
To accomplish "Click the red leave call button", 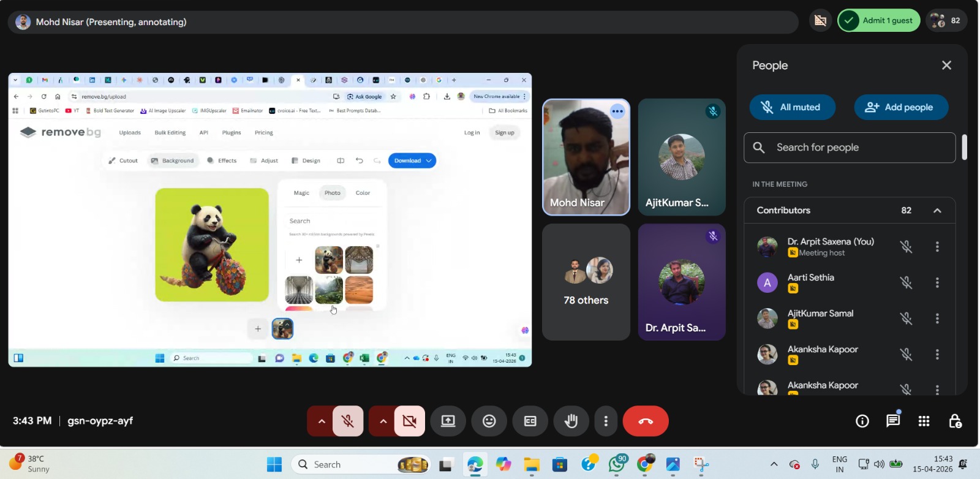I will point(646,421).
